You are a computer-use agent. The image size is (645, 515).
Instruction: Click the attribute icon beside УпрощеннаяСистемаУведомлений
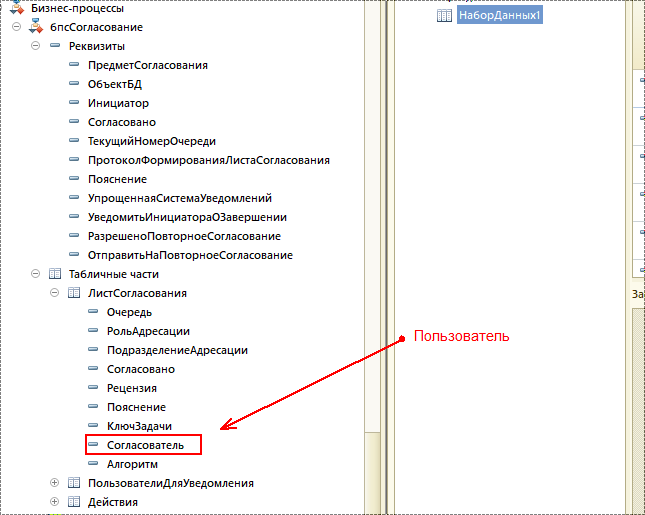pyautogui.click(x=74, y=197)
